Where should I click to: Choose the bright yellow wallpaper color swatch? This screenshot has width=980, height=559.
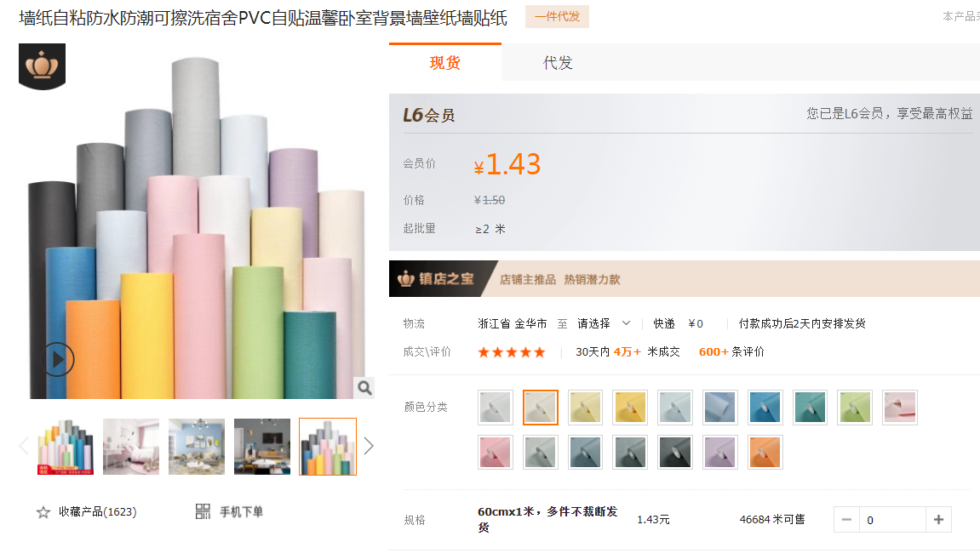(630, 408)
